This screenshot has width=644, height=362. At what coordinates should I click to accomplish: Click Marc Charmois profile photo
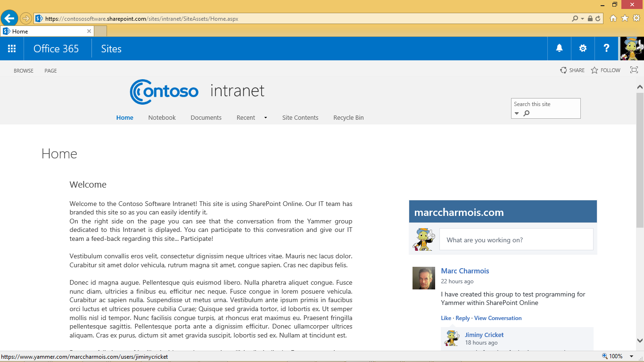(424, 278)
